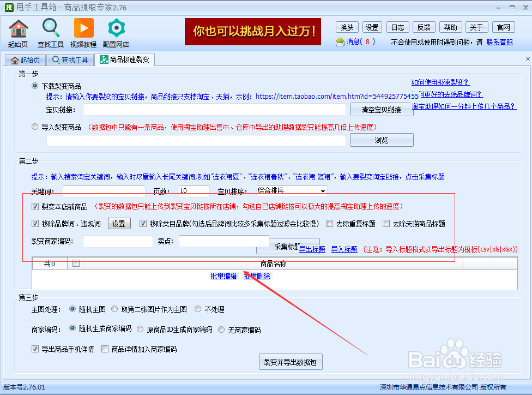Click the 清空宝贝链接 button
The image size is (532, 395).
(382, 110)
